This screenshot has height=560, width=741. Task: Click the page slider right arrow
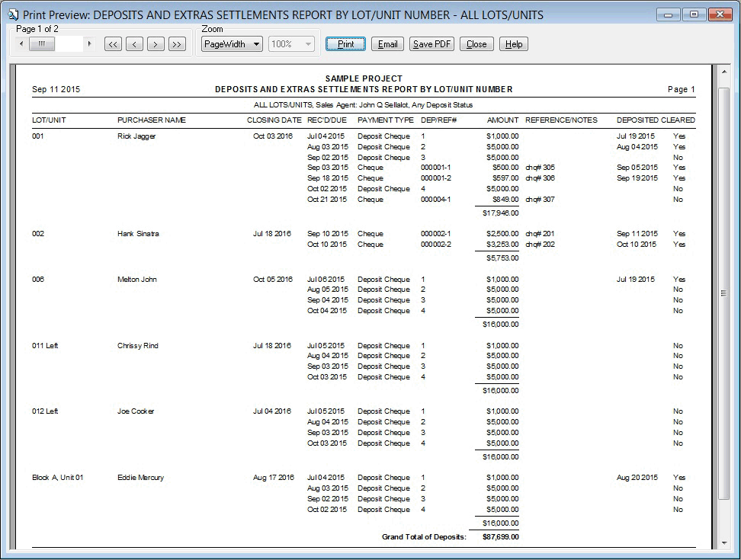[x=89, y=44]
